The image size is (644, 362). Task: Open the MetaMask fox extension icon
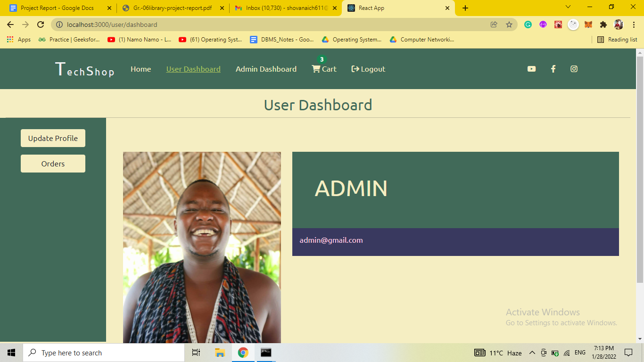click(x=588, y=24)
